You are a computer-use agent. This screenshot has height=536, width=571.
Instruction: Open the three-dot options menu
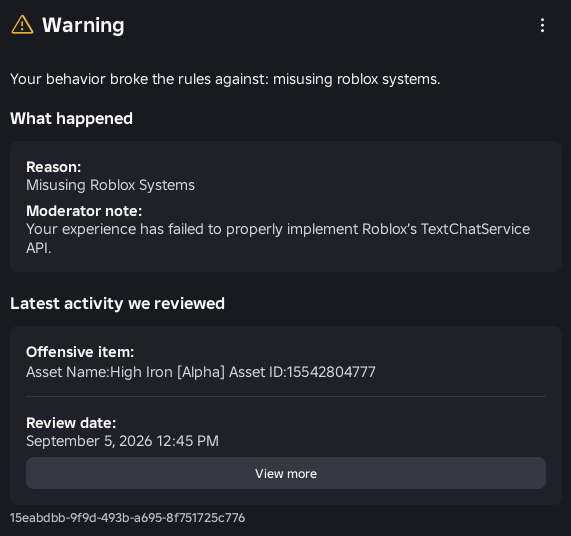(x=542, y=25)
